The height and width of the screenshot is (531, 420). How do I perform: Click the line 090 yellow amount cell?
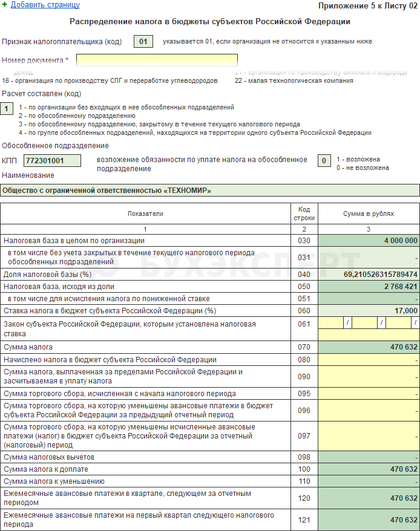click(369, 377)
